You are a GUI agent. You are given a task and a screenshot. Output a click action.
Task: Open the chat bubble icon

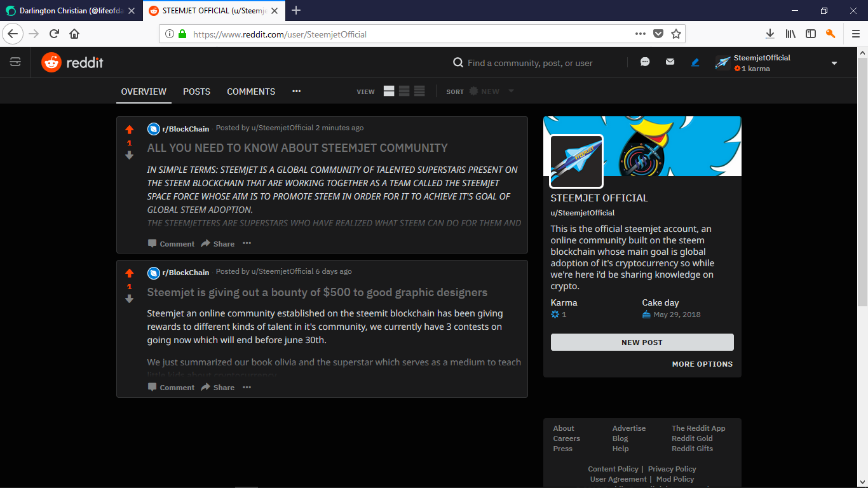click(x=645, y=62)
